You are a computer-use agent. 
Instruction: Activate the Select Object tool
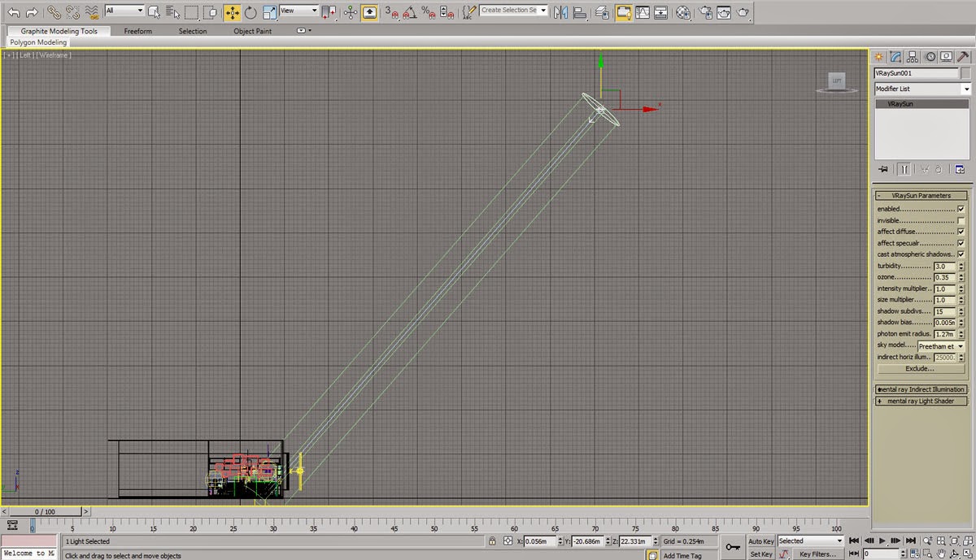click(x=155, y=11)
